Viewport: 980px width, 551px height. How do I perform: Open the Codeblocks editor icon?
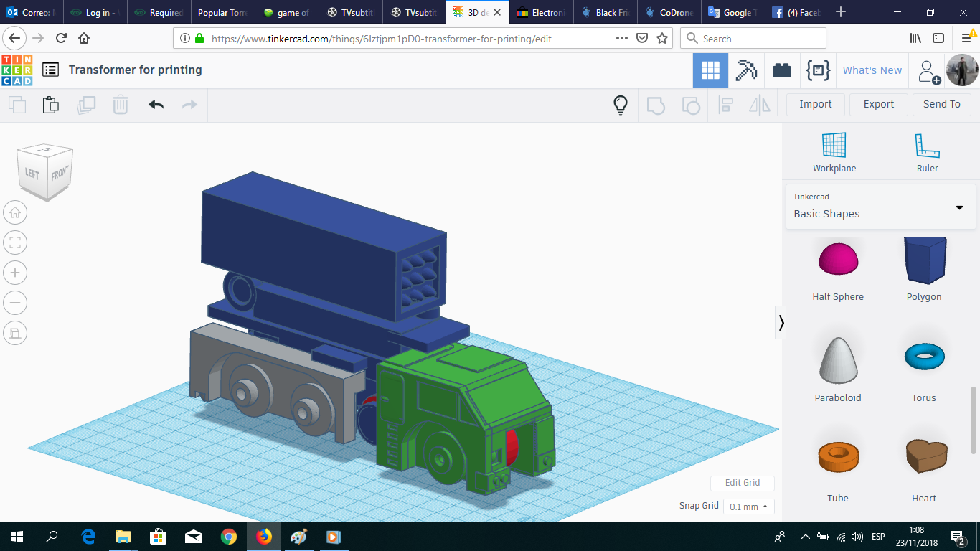[x=818, y=70]
